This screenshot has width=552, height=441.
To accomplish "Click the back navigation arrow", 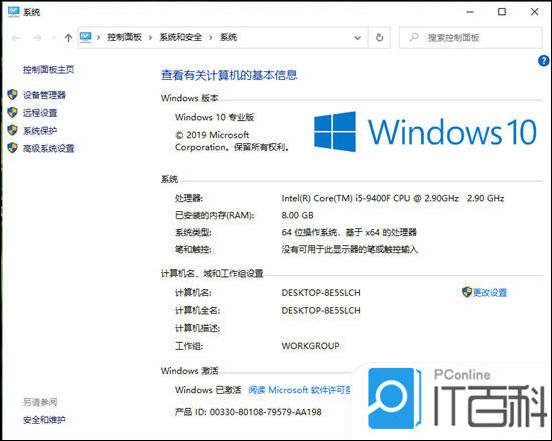I will [x=16, y=38].
